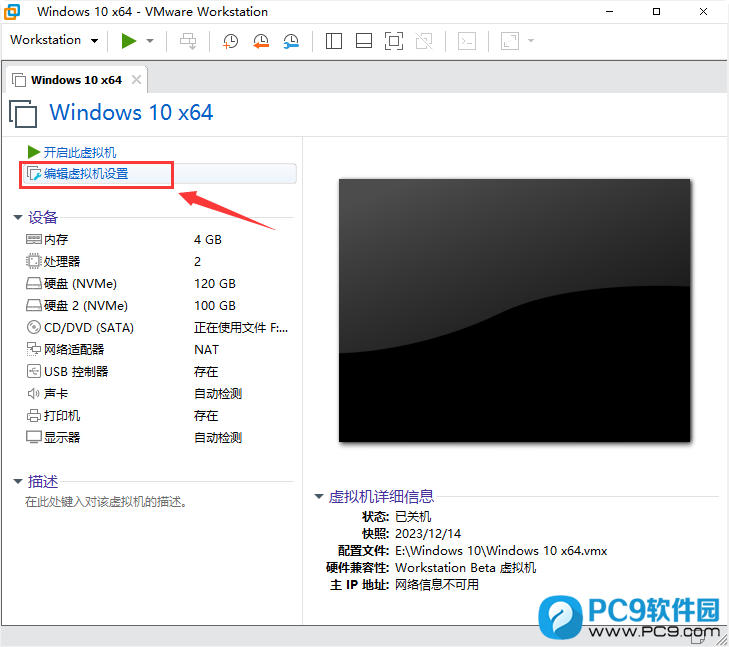Click the green power on play button
Viewport: 729px width, 647px height.
(x=129, y=41)
